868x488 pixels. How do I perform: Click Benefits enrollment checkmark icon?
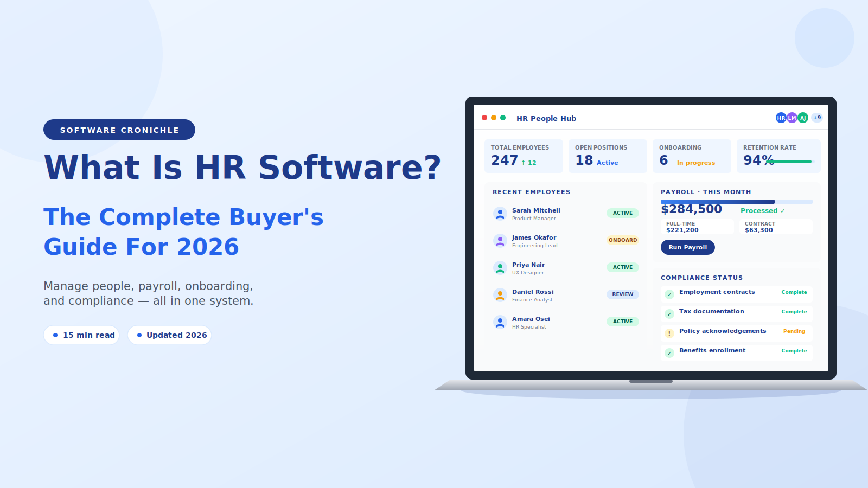tap(669, 353)
